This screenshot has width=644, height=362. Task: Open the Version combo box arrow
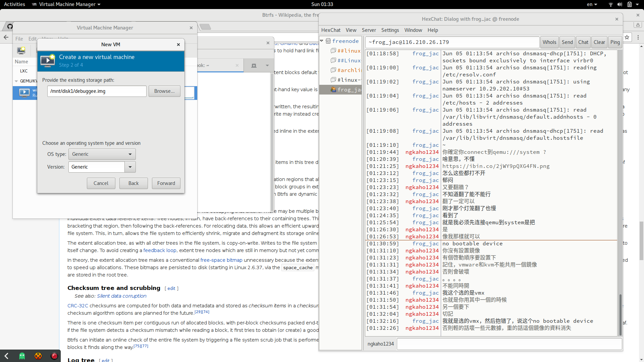point(130,167)
